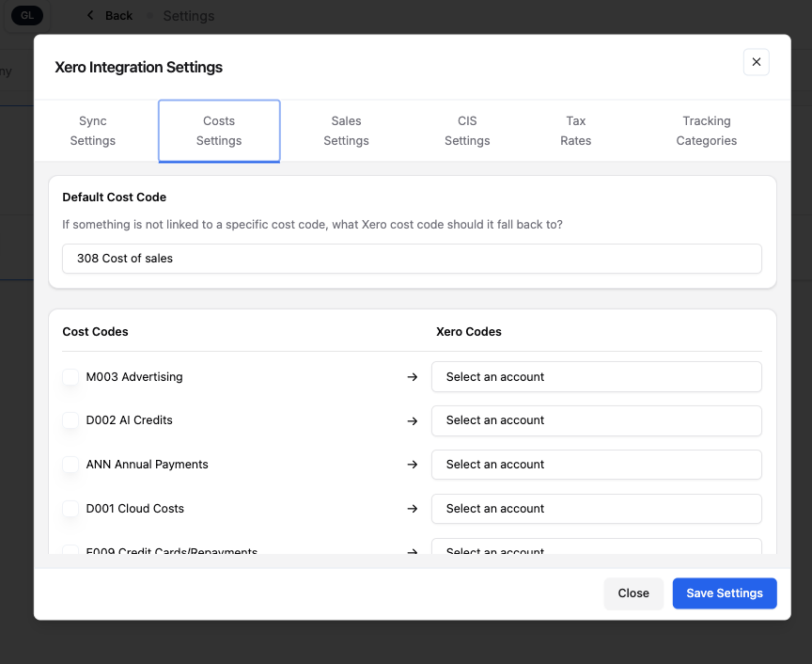Click the Default Cost Code heading

[x=114, y=198]
